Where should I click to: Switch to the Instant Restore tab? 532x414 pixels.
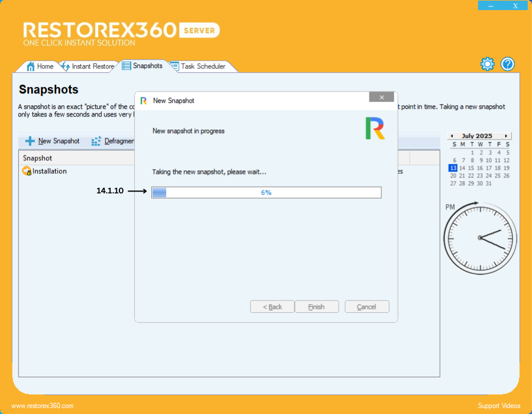pos(88,66)
